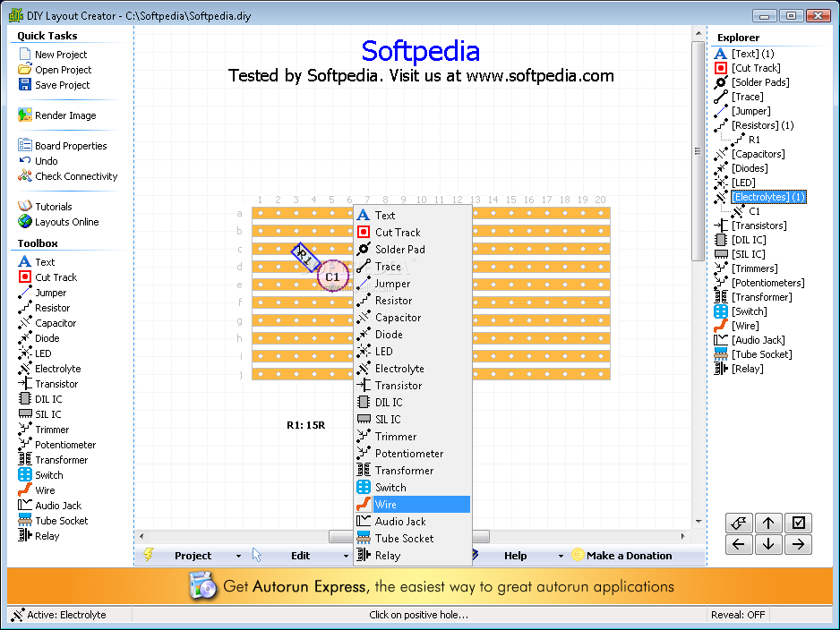The width and height of the screenshot is (840, 630).
Task: Click the move down arrow button
Action: click(768, 544)
